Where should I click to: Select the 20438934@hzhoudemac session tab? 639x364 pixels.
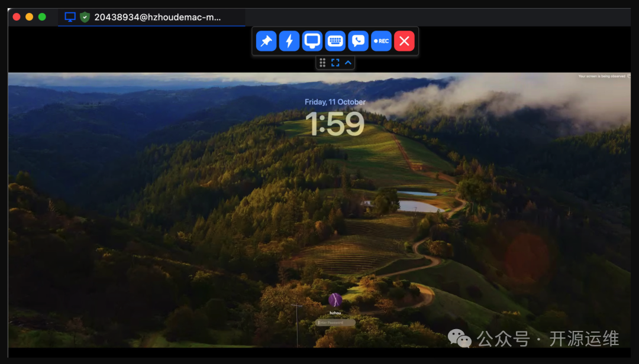[157, 17]
